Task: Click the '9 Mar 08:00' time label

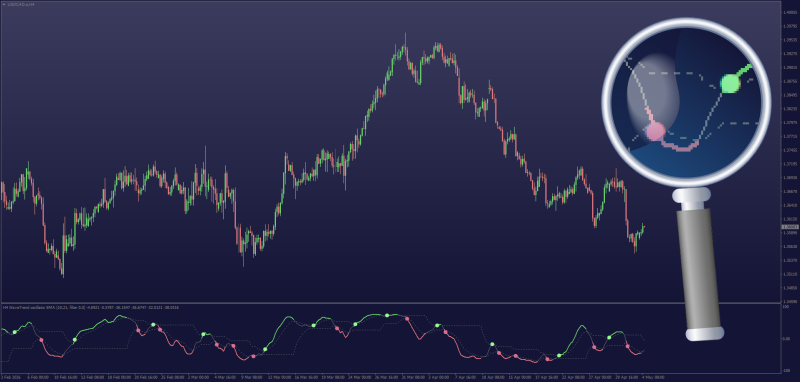Action: point(252,377)
